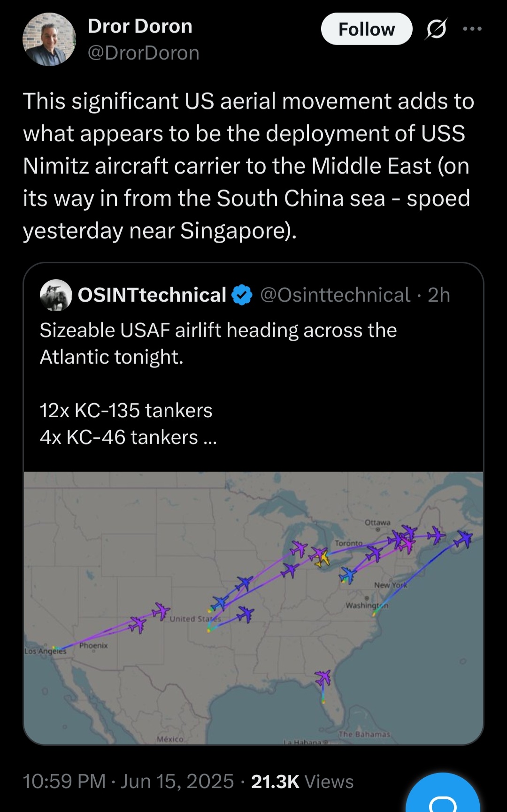
Task: Click the Follow button
Action: click(x=366, y=29)
